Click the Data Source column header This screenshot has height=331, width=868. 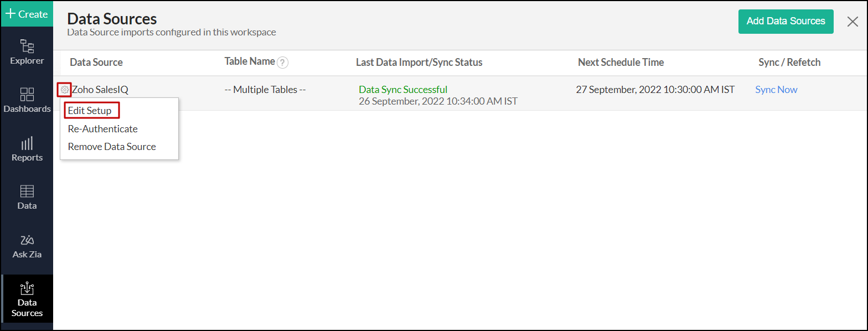click(96, 63)
